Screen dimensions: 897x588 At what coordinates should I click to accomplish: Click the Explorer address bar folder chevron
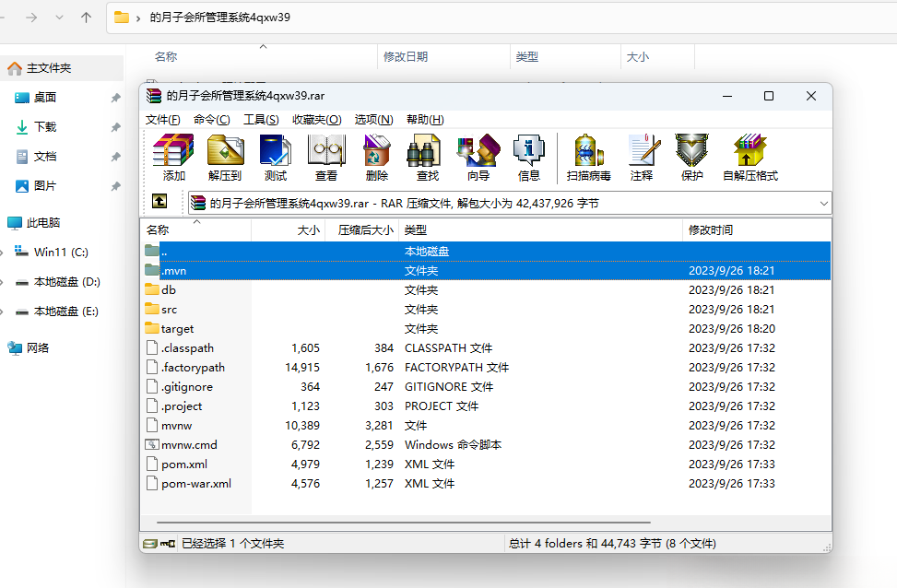pos(138,18)
